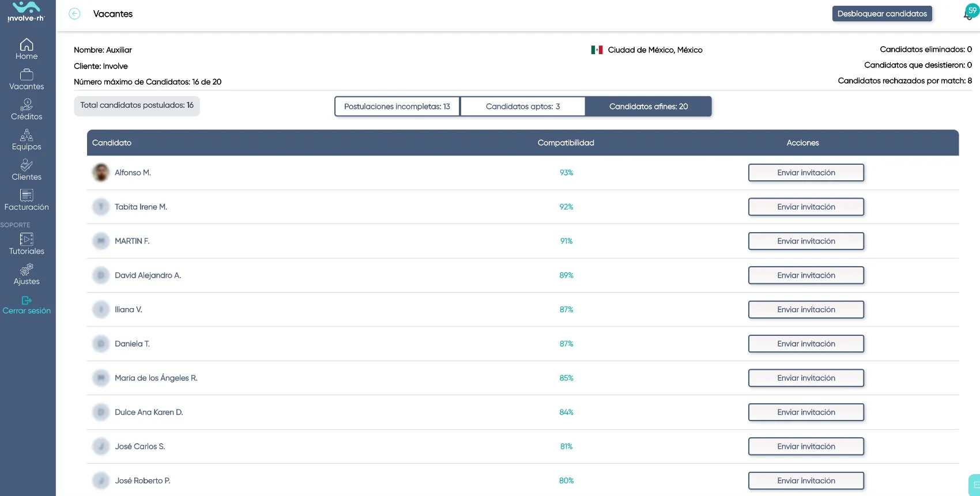This screenshot has height=496, width=980.
Task: Open the Equipos team icon
Action: point(27,135)
